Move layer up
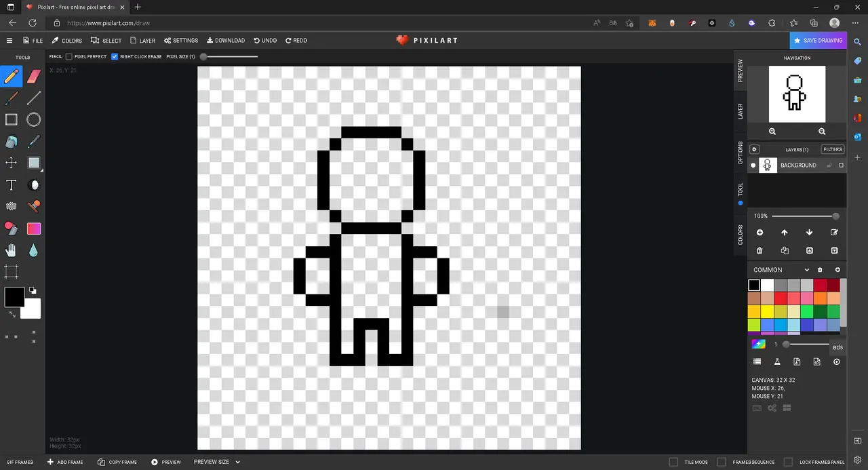Viewport: 868px width, 470px height. (x=785, y=233)
